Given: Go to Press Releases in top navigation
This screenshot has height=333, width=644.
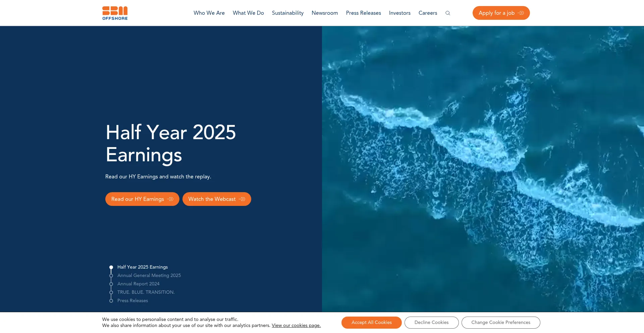Looking at the screenshot, I should (x=363, y=13).
